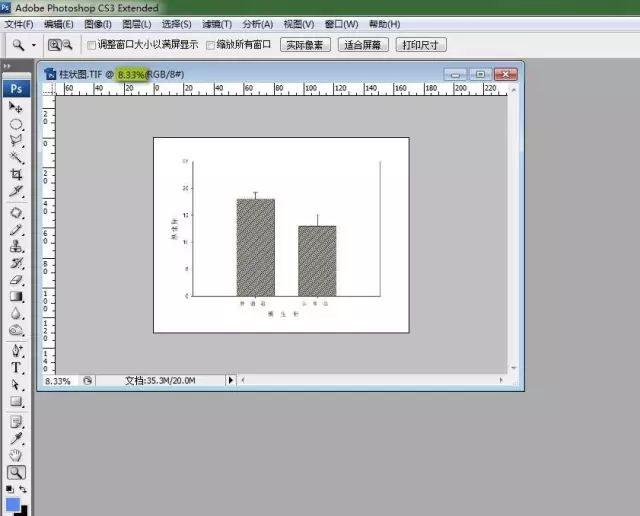This screenshot has width=640, height=516.
Task: Click the vertical scrollbar up arrow
Action: click(514, 89)
